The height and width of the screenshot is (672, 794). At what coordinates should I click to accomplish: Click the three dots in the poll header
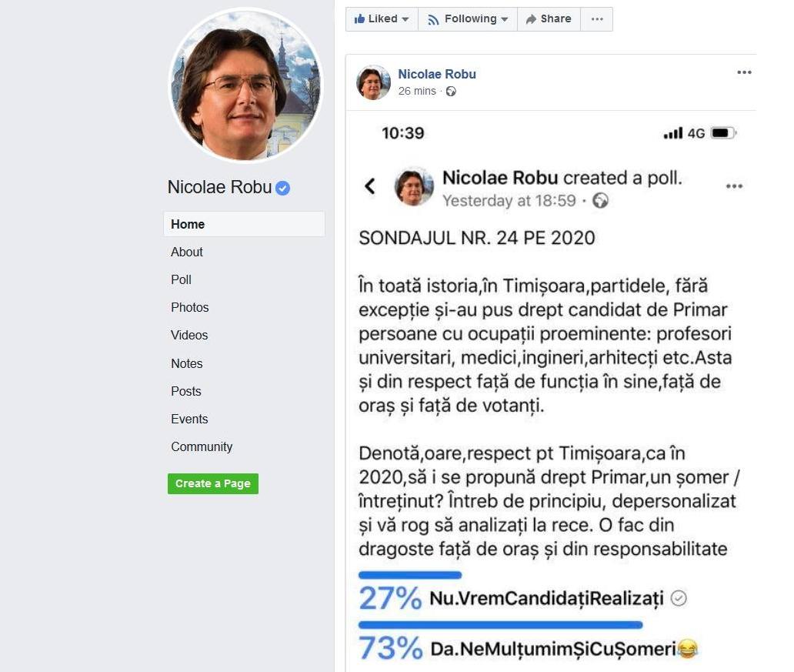(734, 186)
